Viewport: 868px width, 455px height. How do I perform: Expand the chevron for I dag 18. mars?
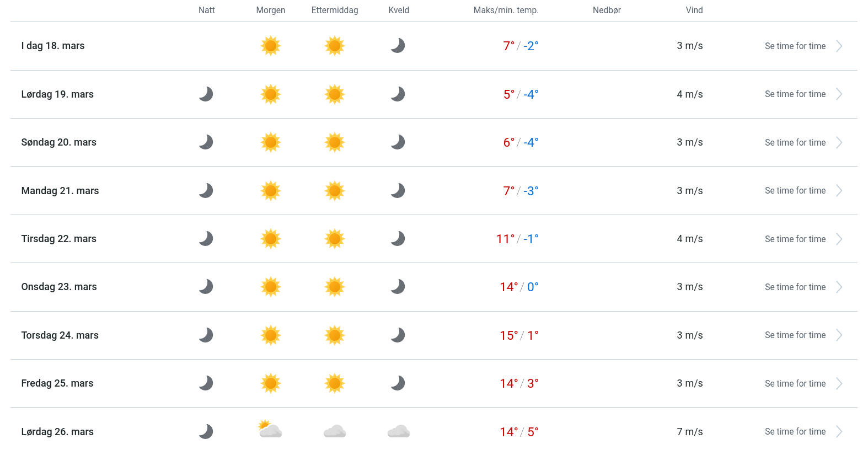pyautogui.click(x=839, y=46)
